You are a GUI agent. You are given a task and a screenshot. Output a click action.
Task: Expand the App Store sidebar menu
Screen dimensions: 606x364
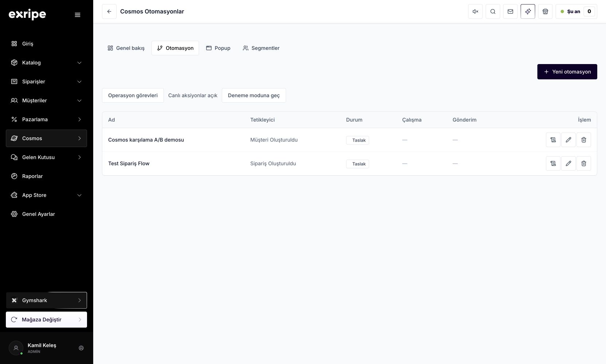tap(46, 195)
